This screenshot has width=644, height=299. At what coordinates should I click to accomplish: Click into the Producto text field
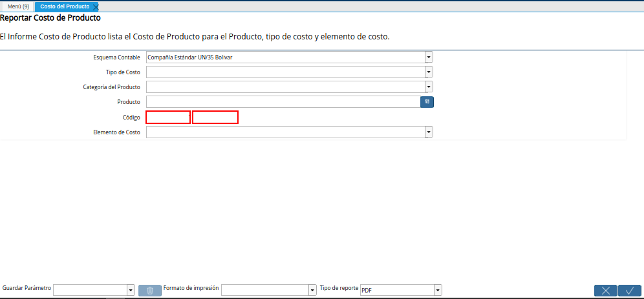pyautogui.click(x=283, y=102)
